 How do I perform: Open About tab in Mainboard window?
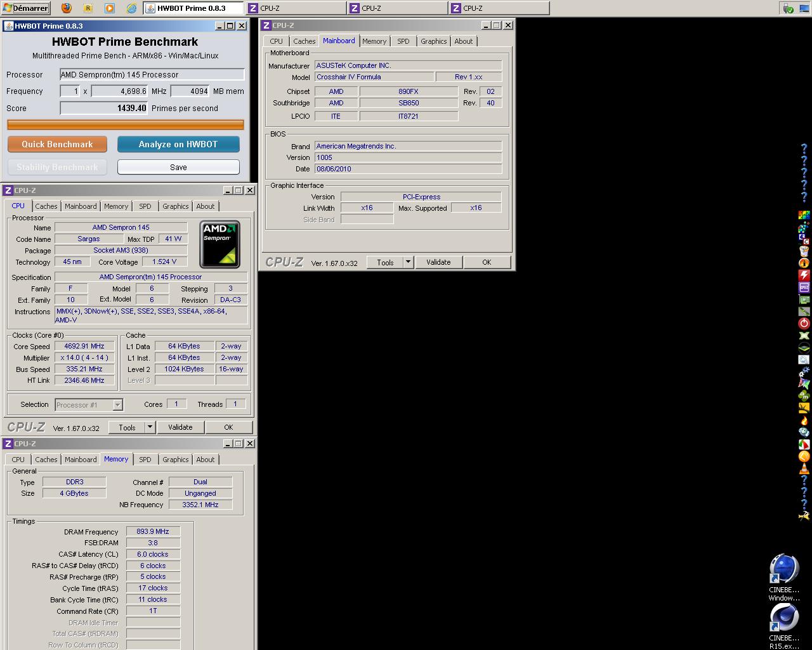pos(463,41)
